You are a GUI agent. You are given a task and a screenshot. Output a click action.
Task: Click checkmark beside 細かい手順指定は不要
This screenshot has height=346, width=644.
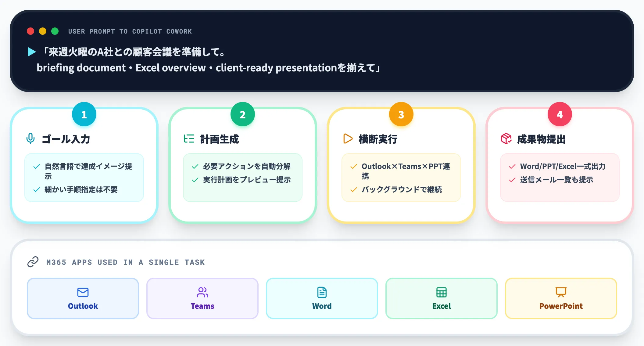click(37, 190)
